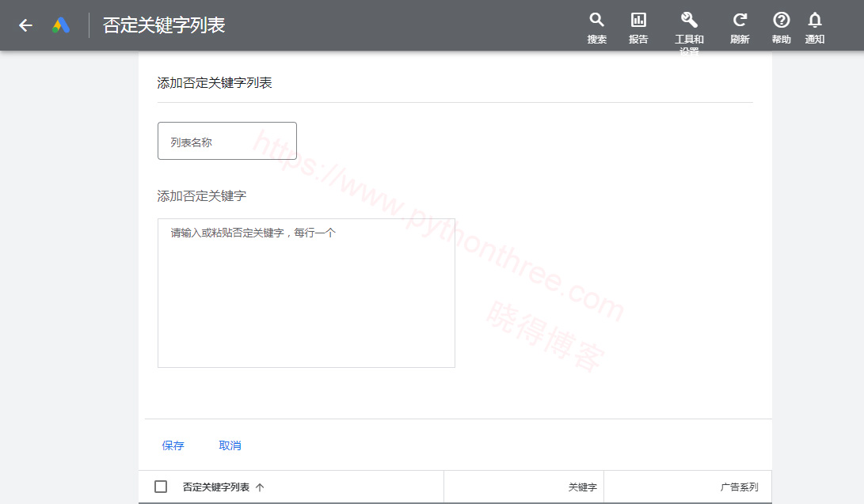Cancel with the 取消 button
The image size is (864, 504).
point(230,445)
